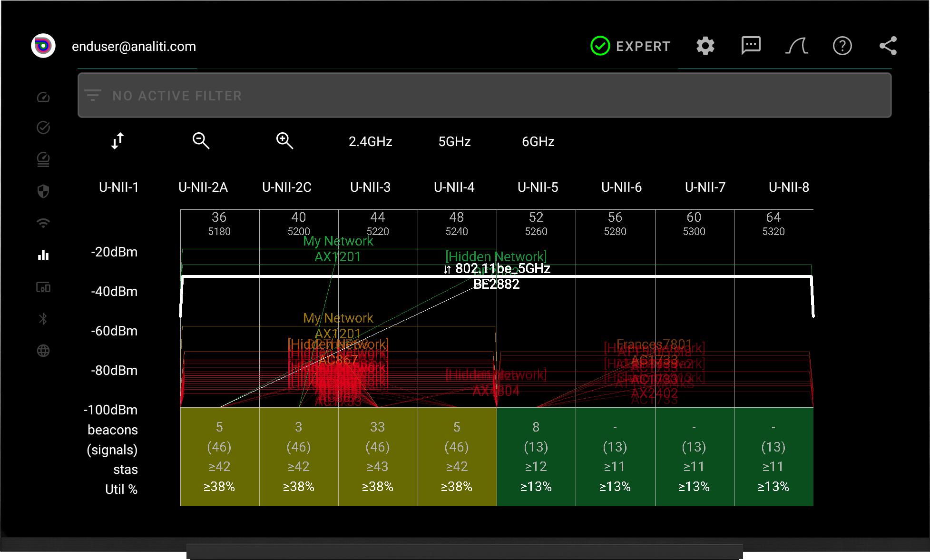Switch to the 2.4GHz band
Screen dimensions: 930x560
pos(370,142)
